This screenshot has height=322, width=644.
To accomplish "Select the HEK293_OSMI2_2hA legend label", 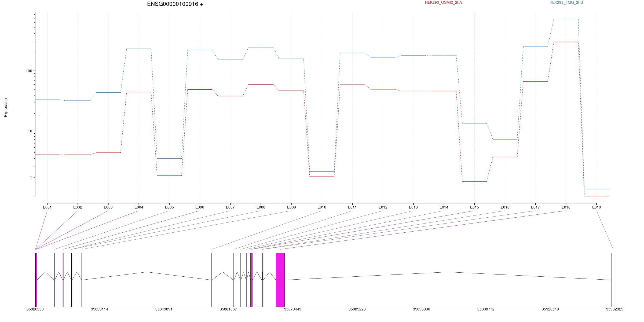I will pyautogui.click(x=443, y=2).
